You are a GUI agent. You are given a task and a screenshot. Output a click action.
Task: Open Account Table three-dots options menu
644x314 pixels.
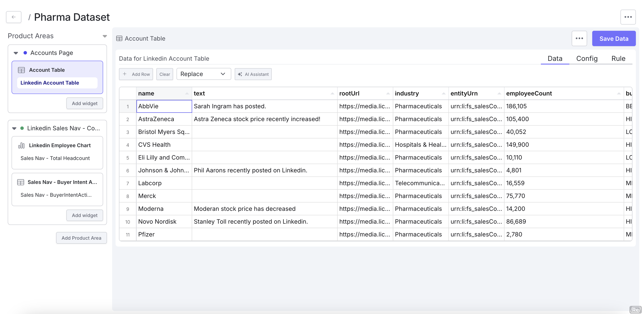(x=579, y=38)
